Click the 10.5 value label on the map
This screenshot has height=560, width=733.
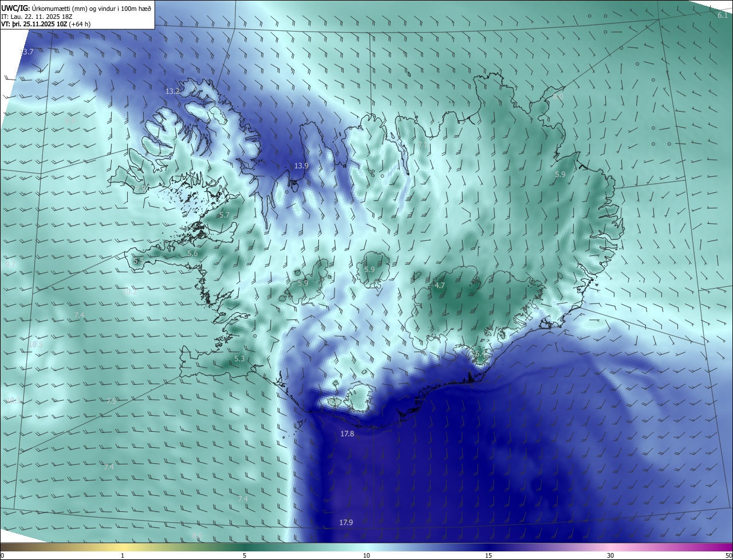point(36,344)
